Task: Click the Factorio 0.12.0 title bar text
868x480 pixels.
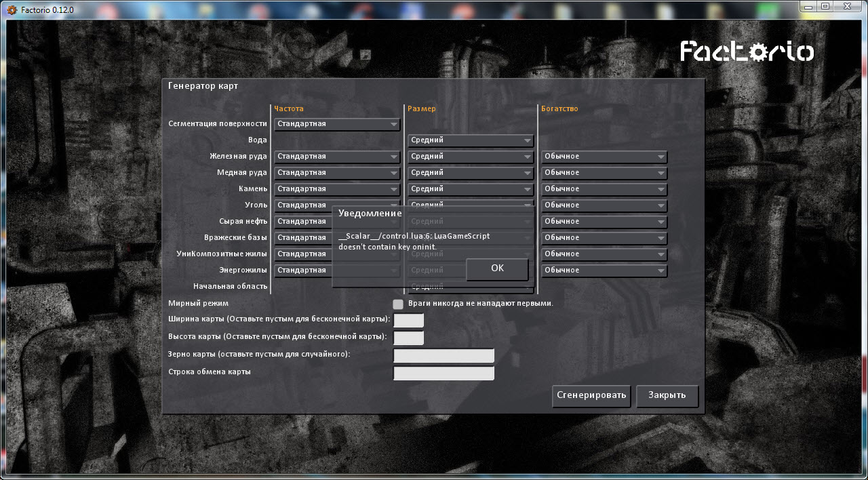Action: point(47,10)
